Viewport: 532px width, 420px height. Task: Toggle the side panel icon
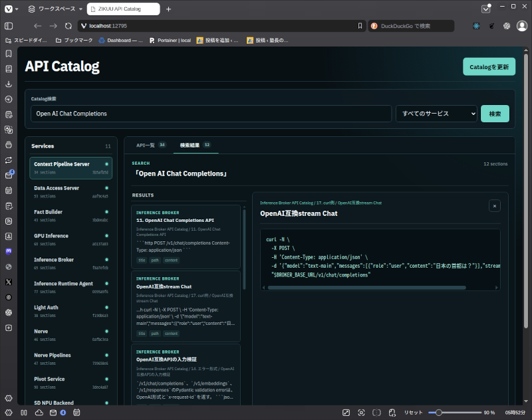[9, 26]
